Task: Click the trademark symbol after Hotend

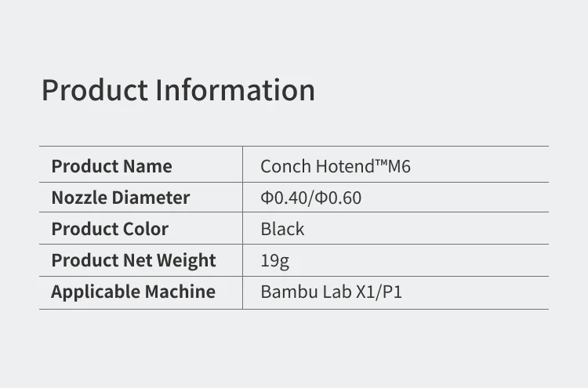Action: click(383, 164)
